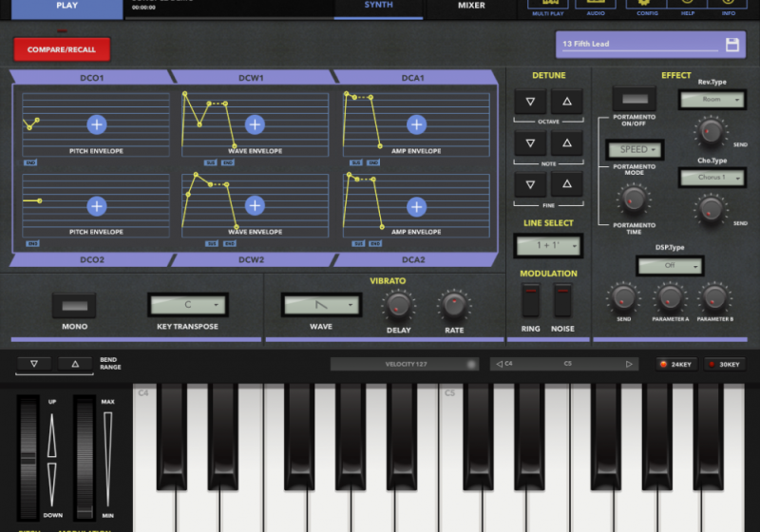This screenshot has height=532, width=760.
Task: Open the Key Transpose dropdown
Action: click(x=188, y=305)
